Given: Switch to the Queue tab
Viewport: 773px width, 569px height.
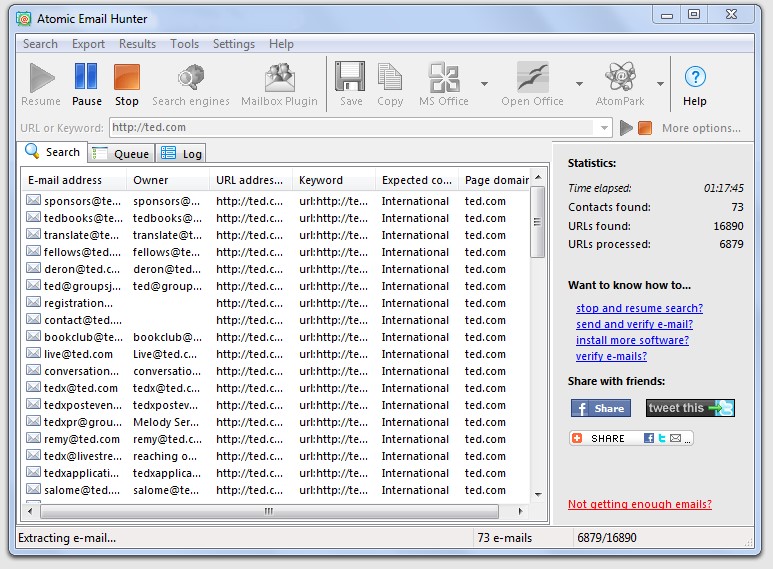Looking at the screenshot, I should tap(121, 153).
